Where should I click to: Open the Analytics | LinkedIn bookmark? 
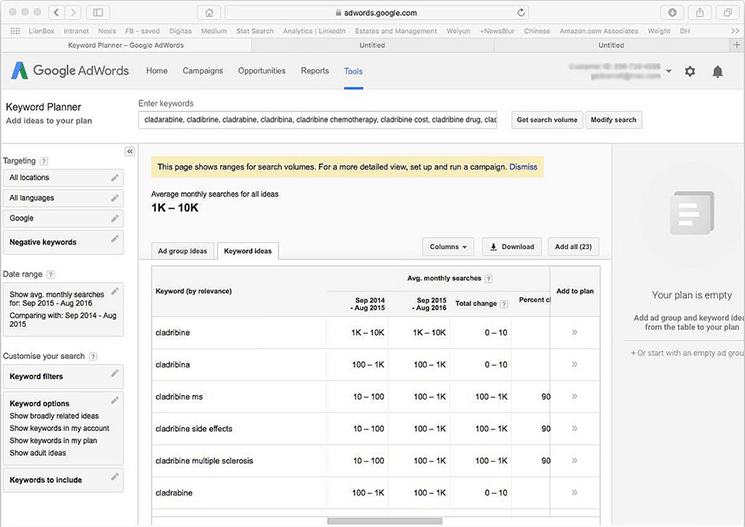(314, 31)
